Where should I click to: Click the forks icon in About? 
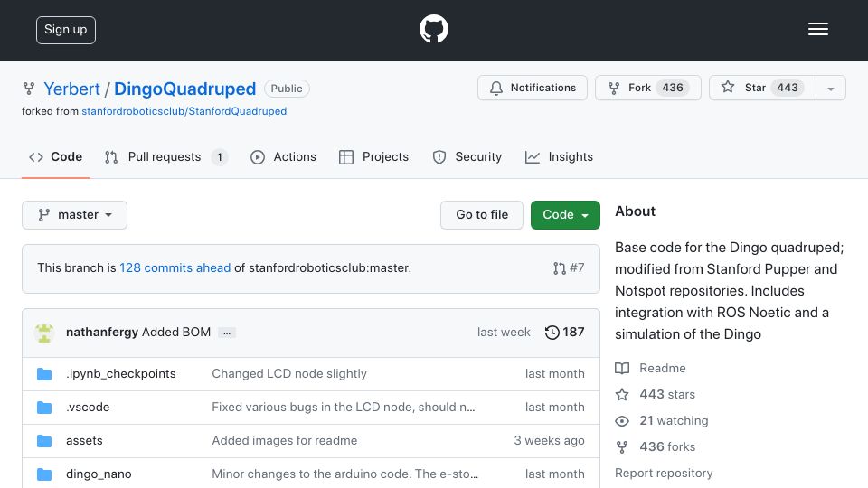[x=622, y=447]
